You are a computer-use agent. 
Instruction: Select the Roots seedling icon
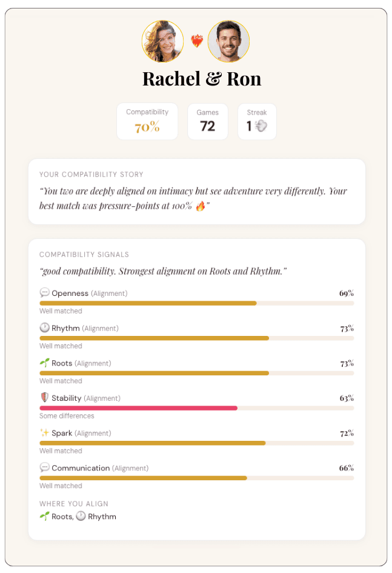44,363
